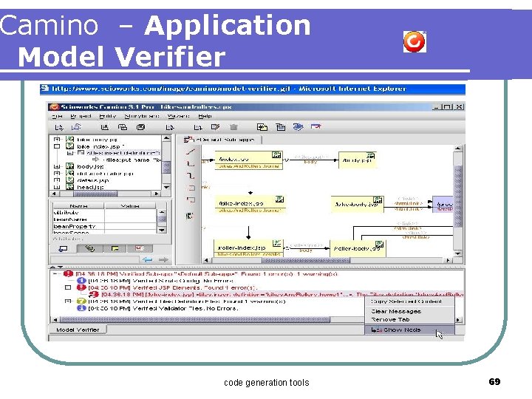Open the File menu
The image size is (532, 399).
pyautogui.click(x=58, y=116)
